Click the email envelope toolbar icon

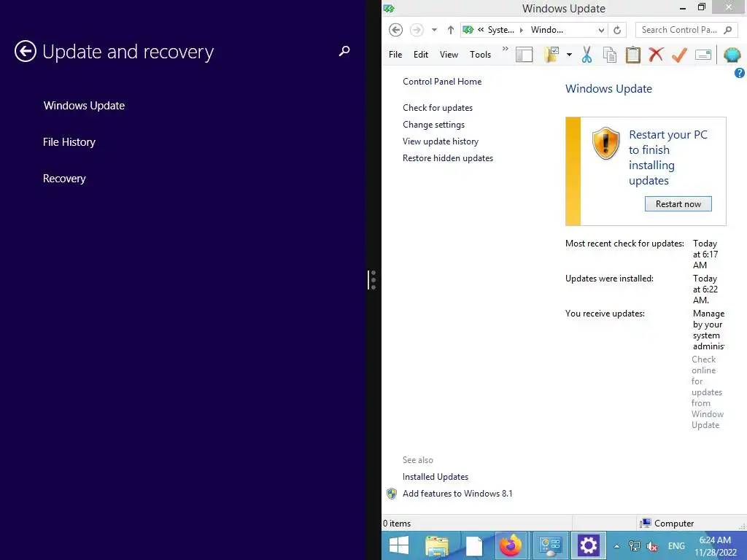click(x=703, y=55)
